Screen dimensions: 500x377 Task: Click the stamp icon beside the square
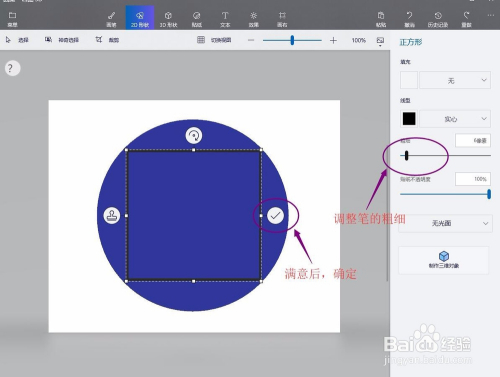[112, 216]
